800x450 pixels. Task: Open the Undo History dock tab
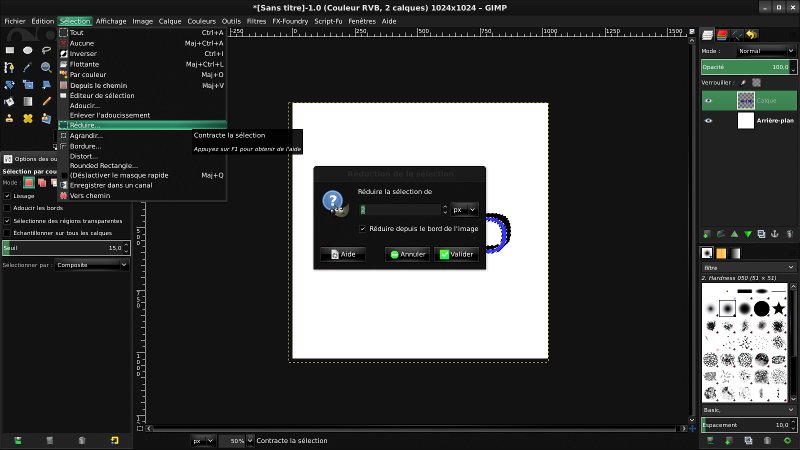pyautogui.click(x=752, y=35)
